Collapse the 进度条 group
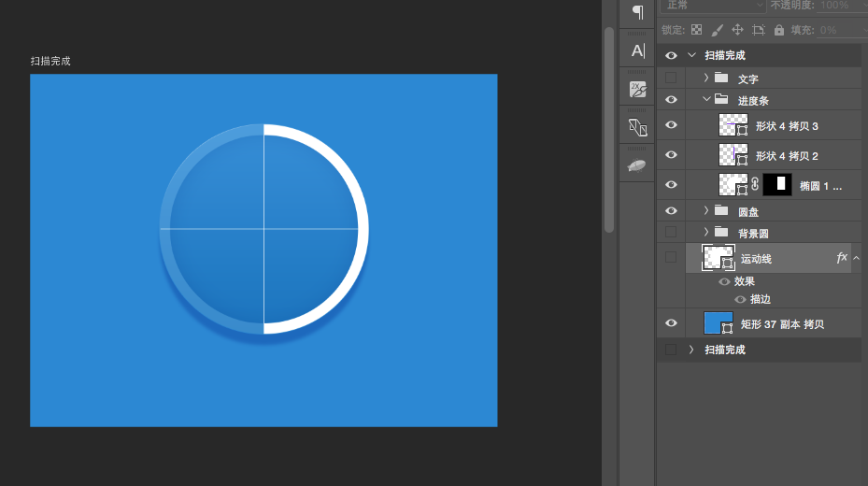 coord(706,99)
